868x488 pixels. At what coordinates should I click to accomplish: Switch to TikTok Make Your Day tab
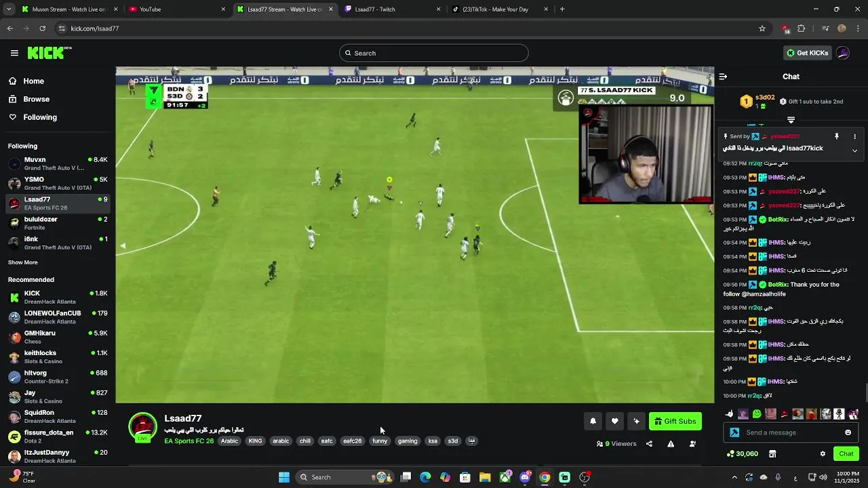click(500, 9)
